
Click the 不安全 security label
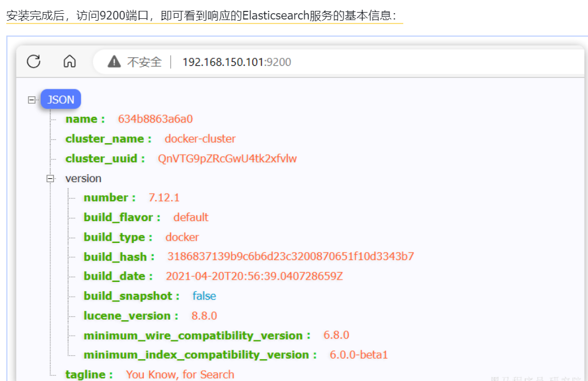145,62
